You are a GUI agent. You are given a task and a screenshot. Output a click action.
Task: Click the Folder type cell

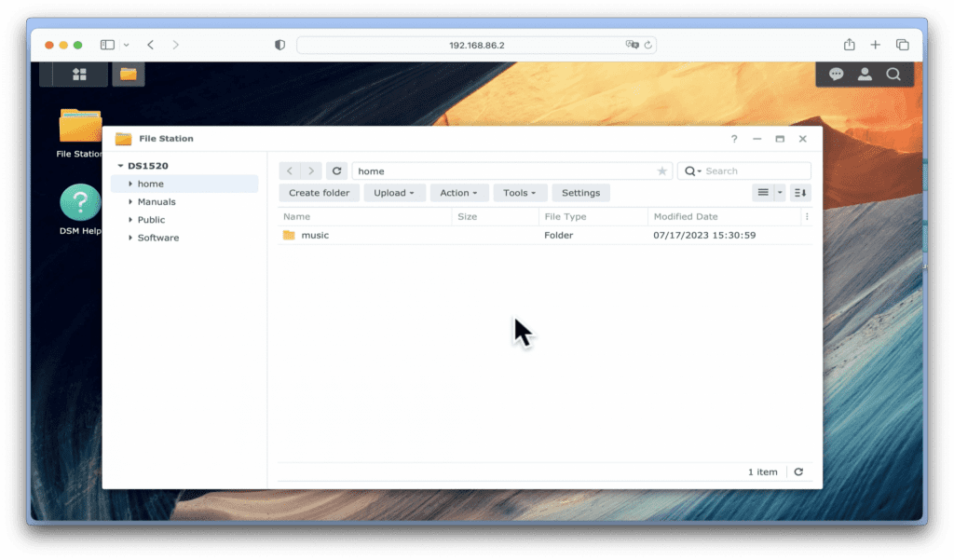(x=559, y=235)
